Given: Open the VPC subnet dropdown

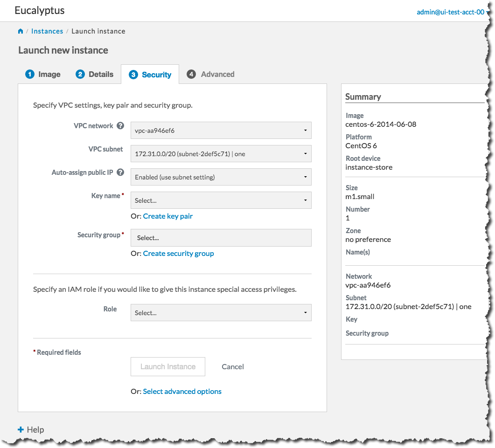Looking at the screenshot, I should (221, 154).
